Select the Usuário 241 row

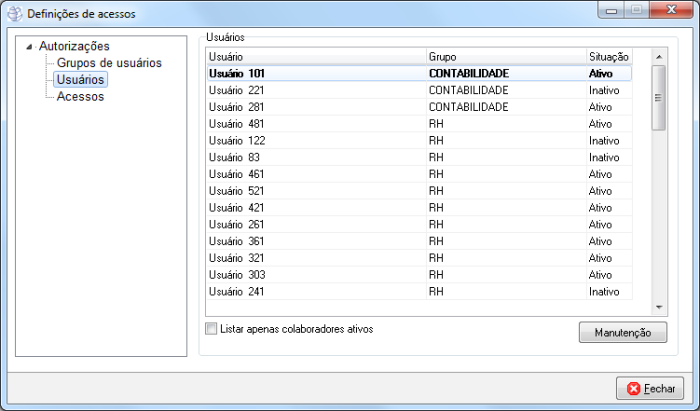(x=315, y=292)
